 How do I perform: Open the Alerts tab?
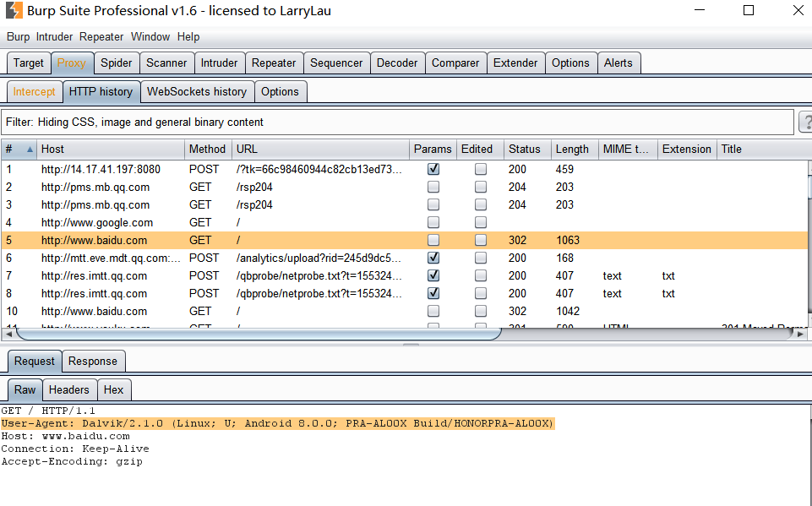619,63
